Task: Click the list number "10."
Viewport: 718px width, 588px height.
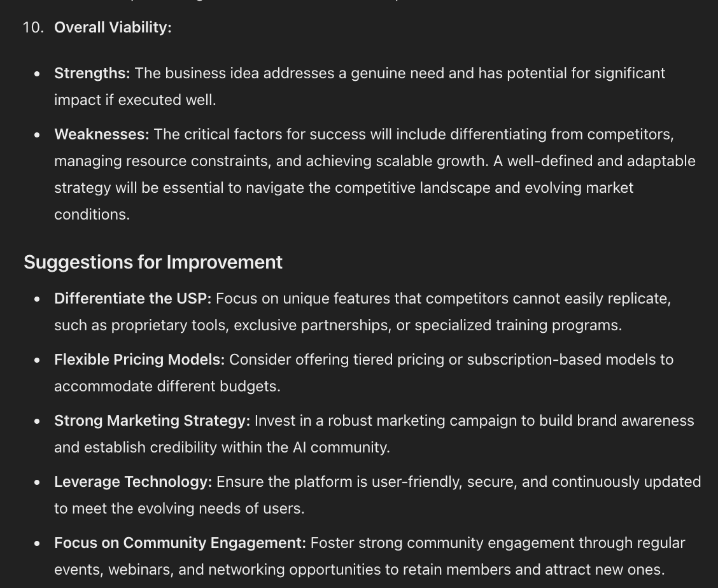Action: tap(33, 27)
